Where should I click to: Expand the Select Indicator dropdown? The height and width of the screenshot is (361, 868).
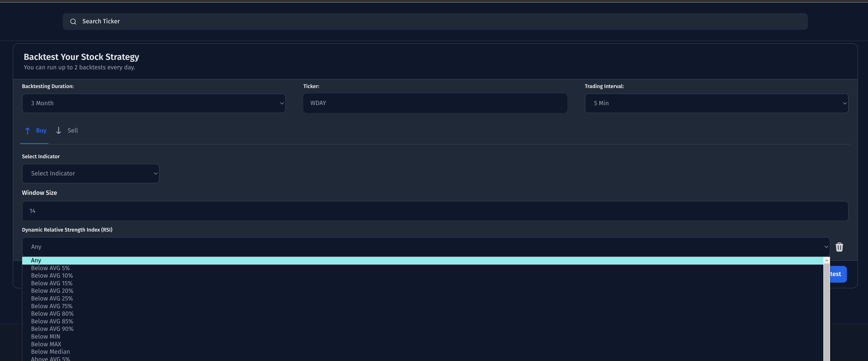[x=90, y=174]
